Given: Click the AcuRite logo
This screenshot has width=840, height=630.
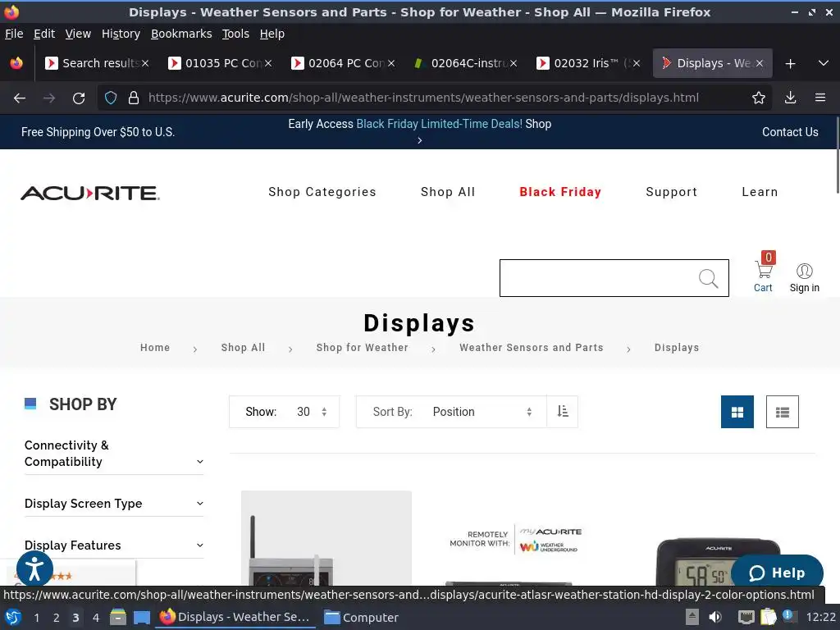Looking at the screenshot, I should click(90, 193).
